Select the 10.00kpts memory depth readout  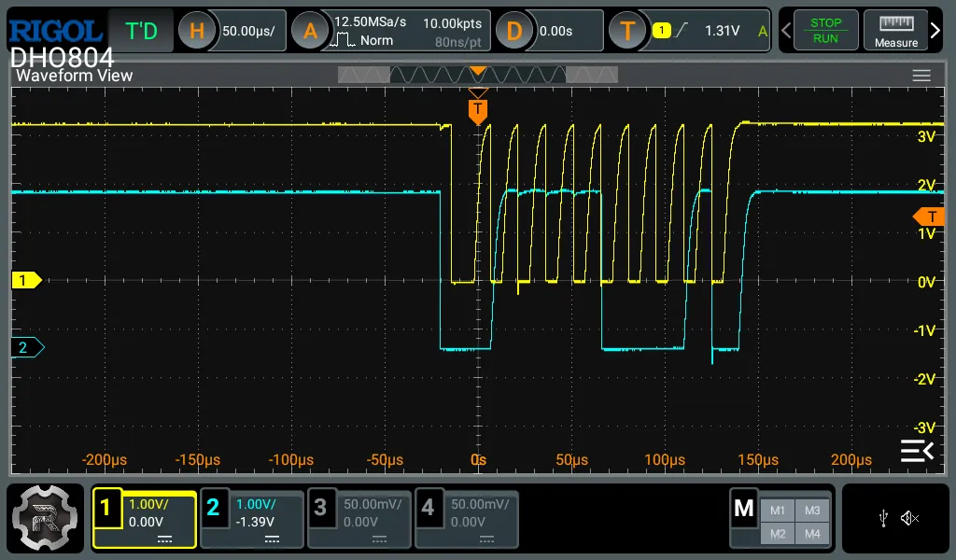452,23
